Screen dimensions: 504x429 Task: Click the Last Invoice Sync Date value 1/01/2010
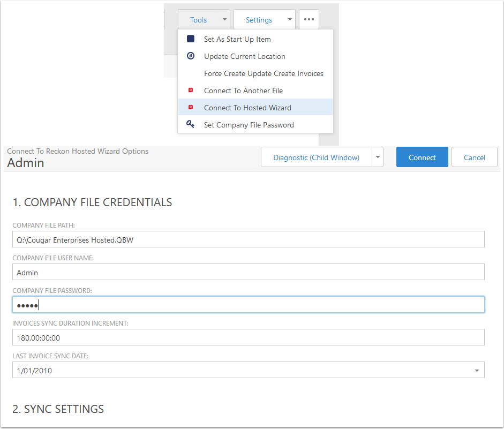pyautogui.click(x=34, y=371)
